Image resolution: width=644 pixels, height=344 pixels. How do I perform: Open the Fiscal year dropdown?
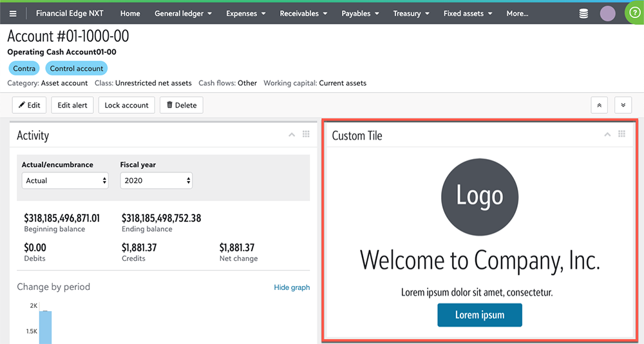[156, 180]
